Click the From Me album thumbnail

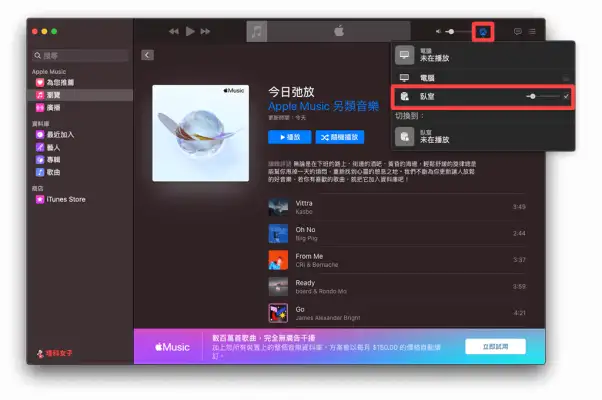(x=278, y=260)
